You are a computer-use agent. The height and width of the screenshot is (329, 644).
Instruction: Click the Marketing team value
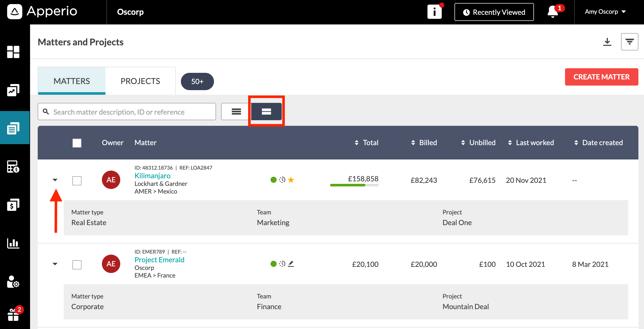273,223
